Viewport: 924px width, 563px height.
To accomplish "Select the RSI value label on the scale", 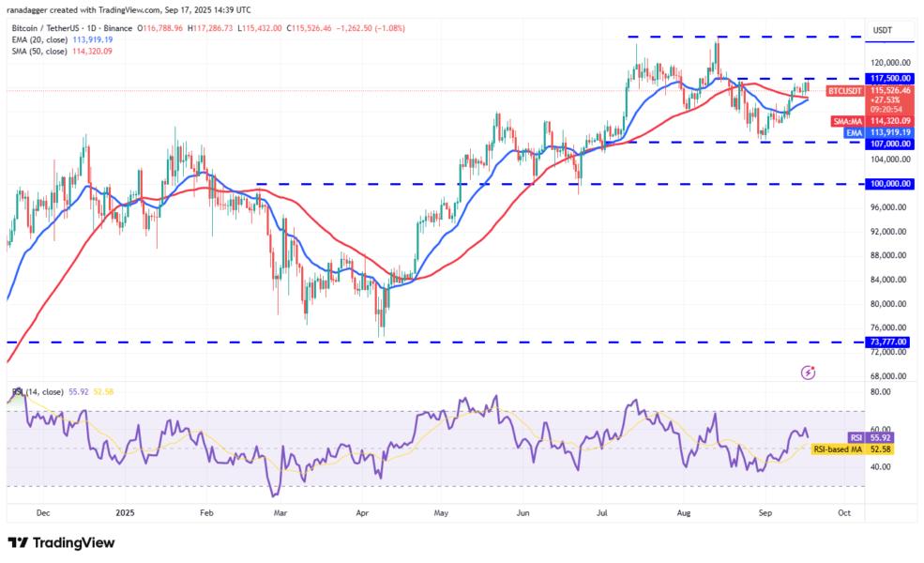I will point(856,435).
